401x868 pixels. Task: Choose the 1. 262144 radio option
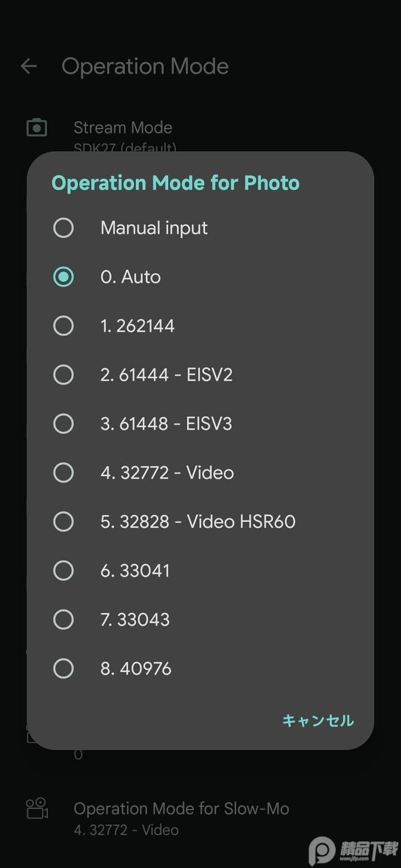click(x=63, y=325)
